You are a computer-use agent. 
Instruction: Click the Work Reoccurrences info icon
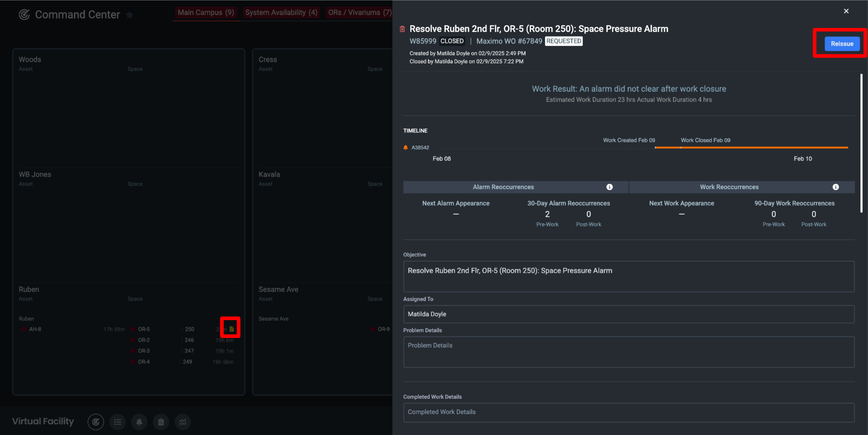point(835,187)
